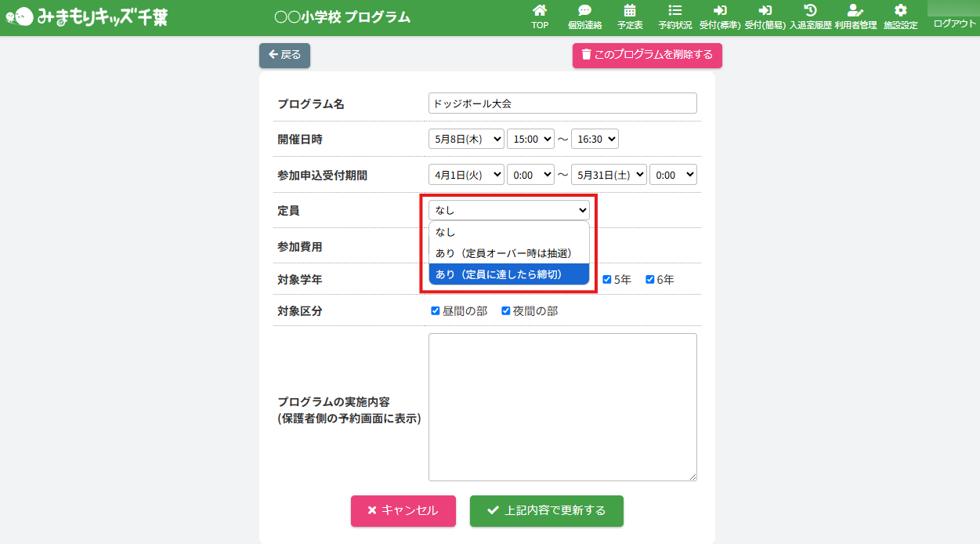Click the プログラム名 text field
The image size is (980, 544).
click(562, 103)
